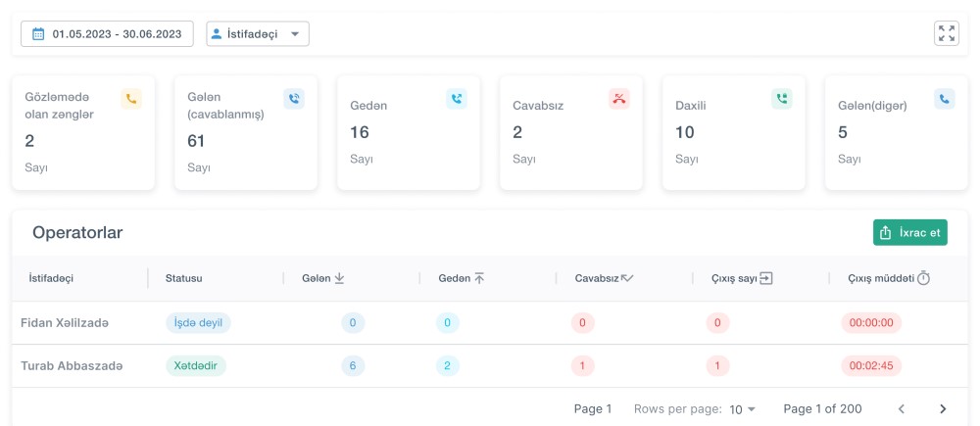Select Turab Abbaszadə operator row
The image size is (980, 426).
coord(72,366)
